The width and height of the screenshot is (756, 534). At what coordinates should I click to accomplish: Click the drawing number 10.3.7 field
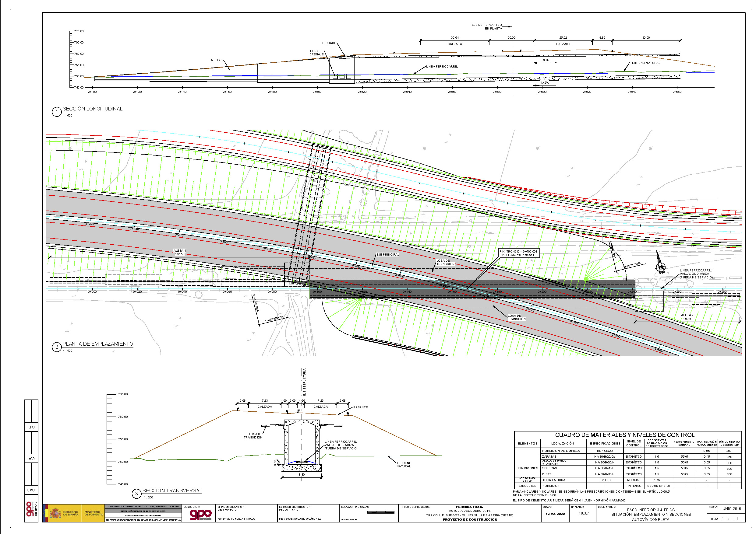coord(584,513)
